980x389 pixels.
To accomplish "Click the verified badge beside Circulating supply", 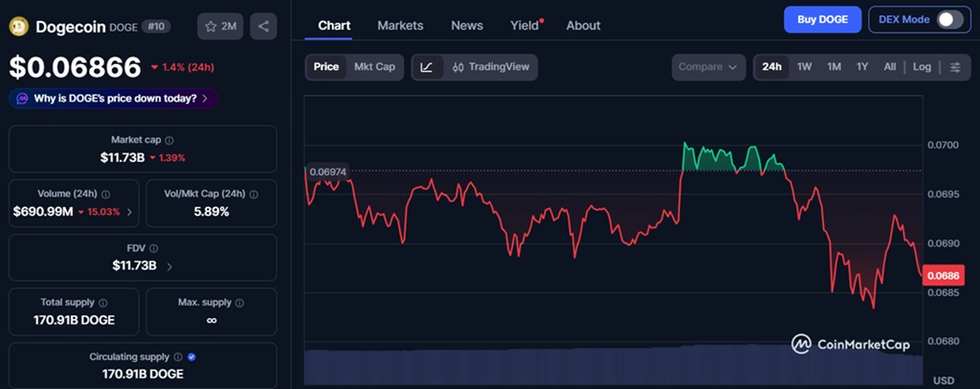I will (191, 357).
